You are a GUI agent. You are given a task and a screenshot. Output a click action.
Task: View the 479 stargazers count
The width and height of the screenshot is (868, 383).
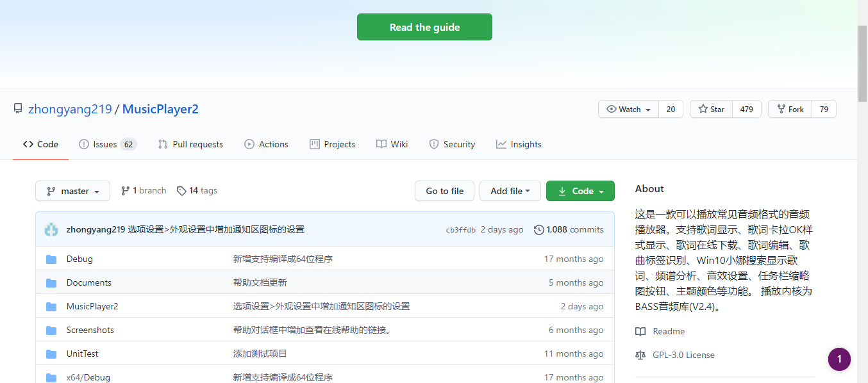tap(746, 109)
